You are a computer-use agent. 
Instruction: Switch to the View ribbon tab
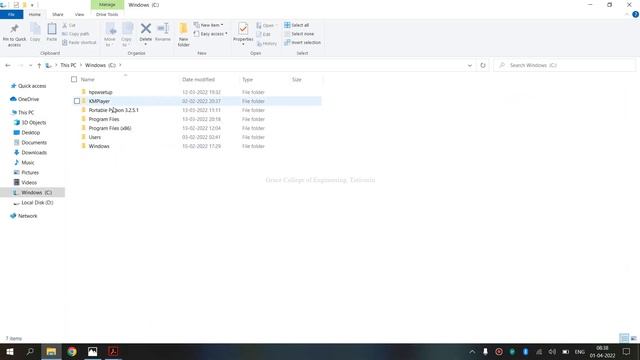[79, 14]
